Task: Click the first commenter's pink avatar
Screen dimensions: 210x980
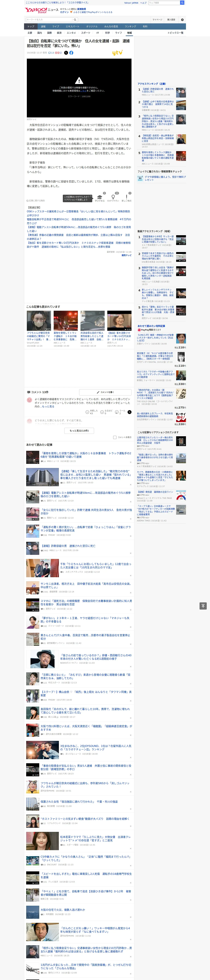Action: (x=29, y=400)
